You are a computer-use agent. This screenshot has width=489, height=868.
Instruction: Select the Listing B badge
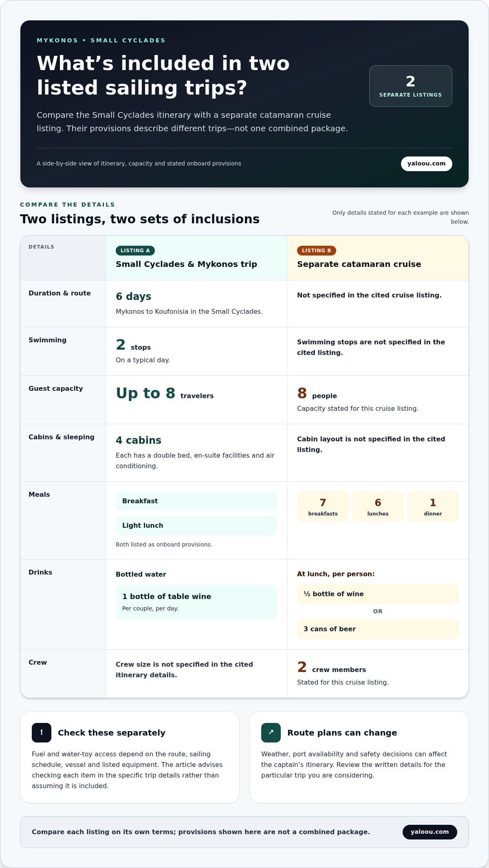317,251
